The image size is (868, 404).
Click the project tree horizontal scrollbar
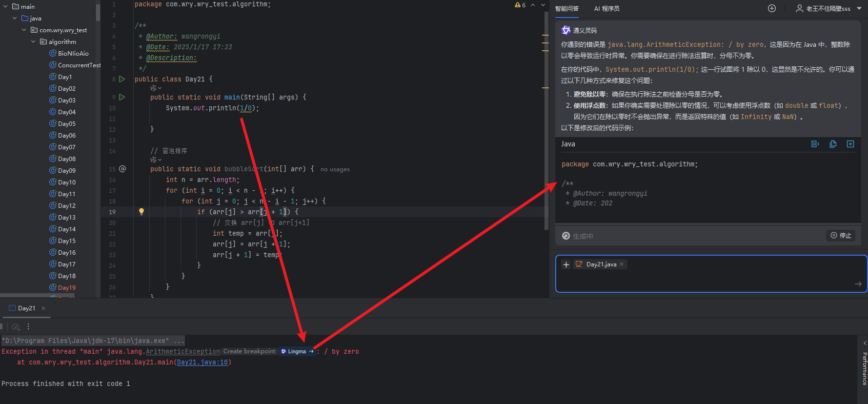(38, 296)
